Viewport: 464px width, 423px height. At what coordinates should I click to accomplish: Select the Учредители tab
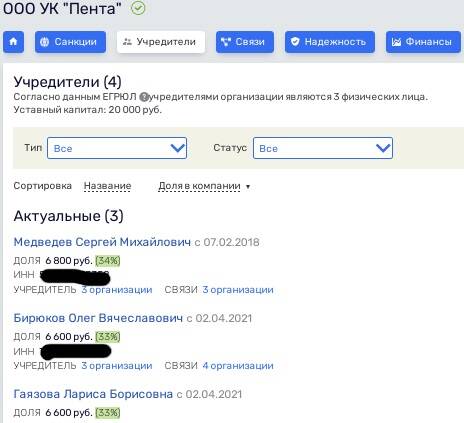[161, 42]
